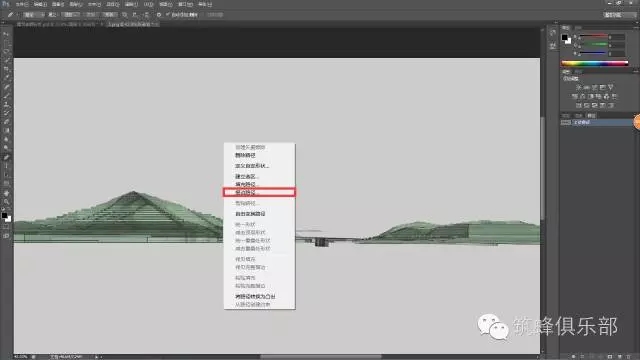Open the Image menu

pyautogui.click(x=58, y=4)
